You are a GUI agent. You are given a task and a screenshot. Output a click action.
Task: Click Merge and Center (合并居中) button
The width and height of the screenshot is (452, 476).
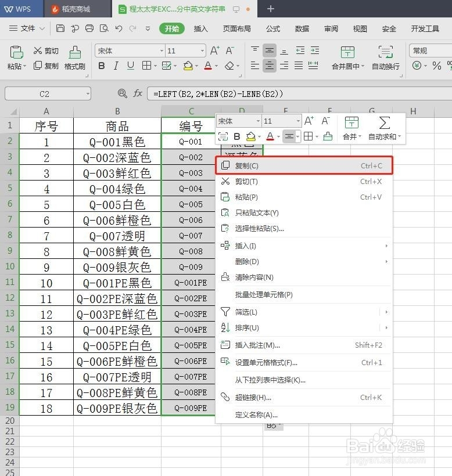[x=347, y=57]
